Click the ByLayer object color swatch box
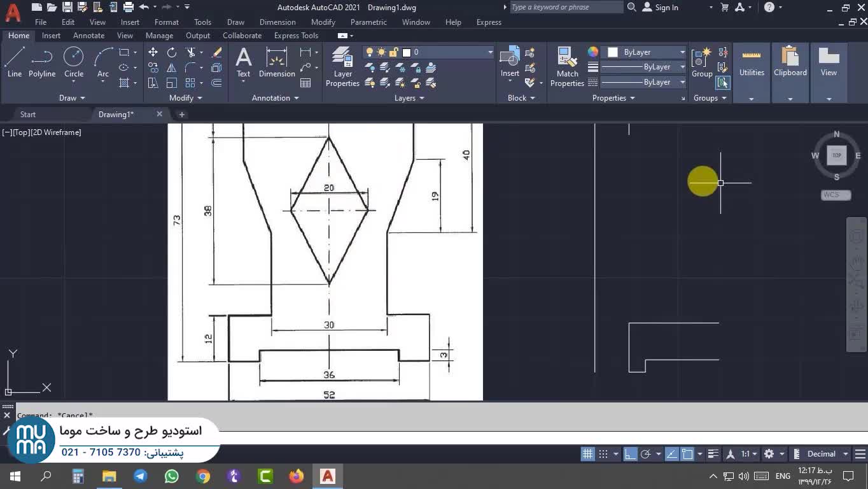This screenshot has height=489, width=868. click(613, 52)
